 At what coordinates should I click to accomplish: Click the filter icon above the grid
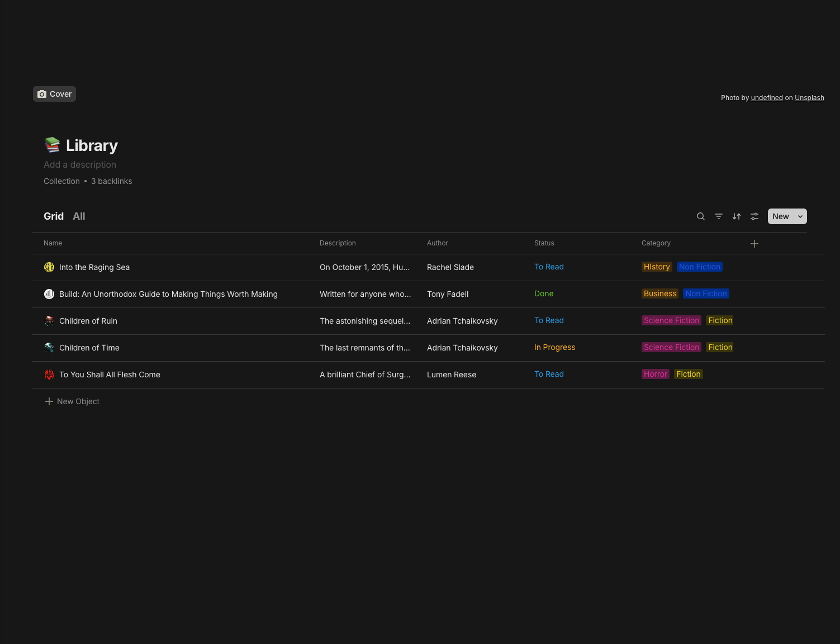(719, 216)
